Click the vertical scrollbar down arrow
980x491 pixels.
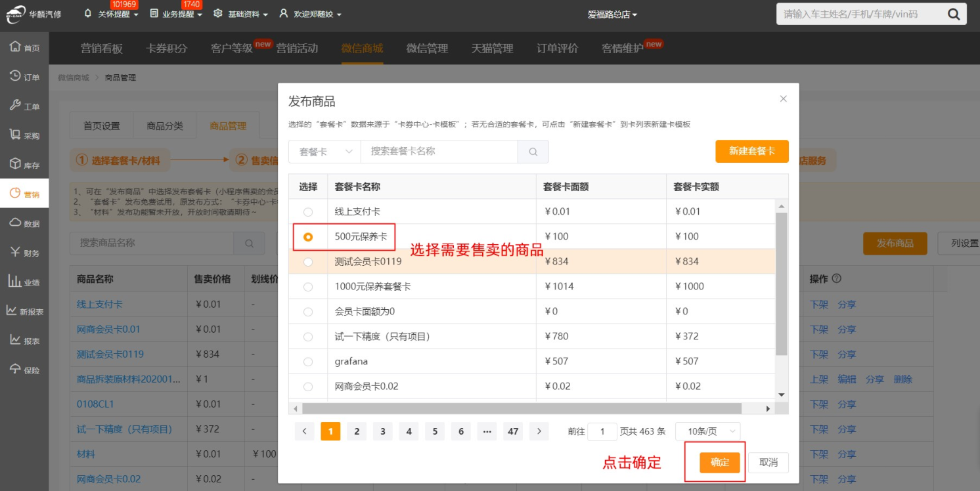[782, 395]
